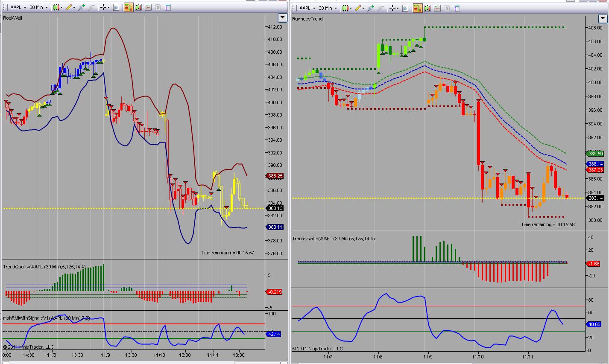Screen dimensions: 609x364
Task: Click the RagheesTrend indicator label
Action: [307, 19]
